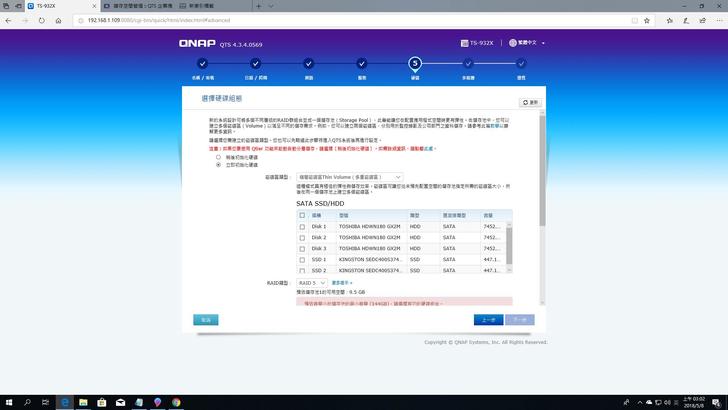Viewport: 728px width, 410px height.
Task: Check the Disk 1 checkbox
Action: coord(302,227)
